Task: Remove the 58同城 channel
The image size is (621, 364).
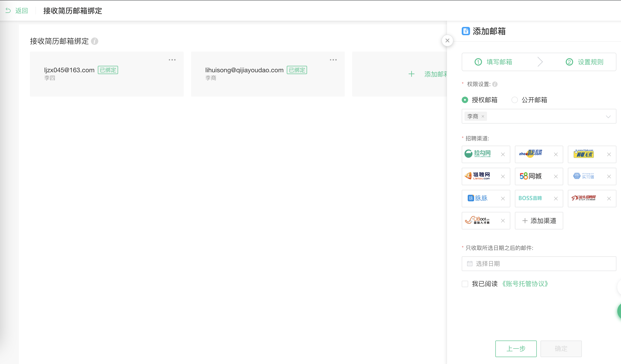Action: point(556,176)
